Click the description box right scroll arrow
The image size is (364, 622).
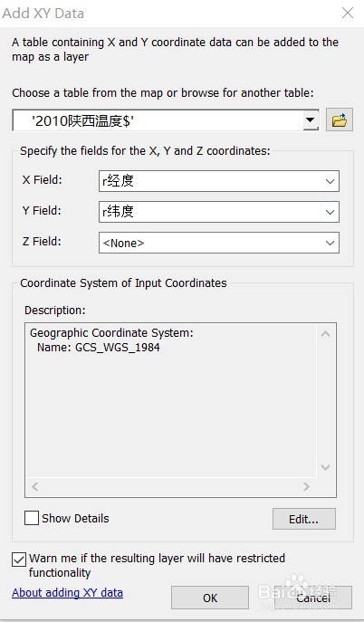(x=306, y=486)
